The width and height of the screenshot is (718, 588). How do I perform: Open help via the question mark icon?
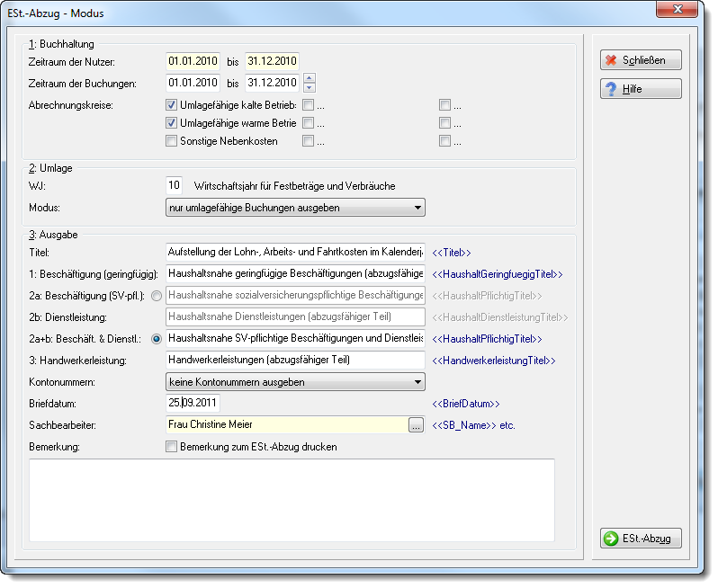point(611,89)
